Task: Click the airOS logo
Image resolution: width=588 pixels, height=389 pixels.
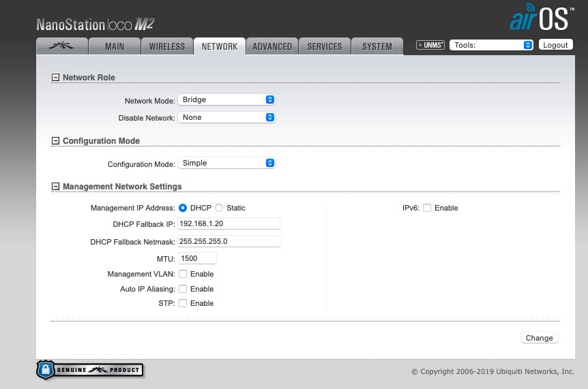Action: point(542,17)
